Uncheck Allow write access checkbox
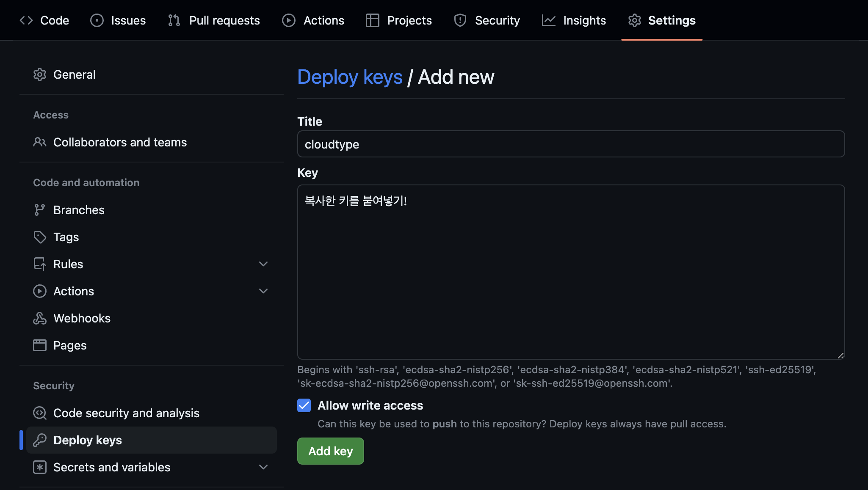The width and height of the screenshot is (868, 490). (304, 405)
